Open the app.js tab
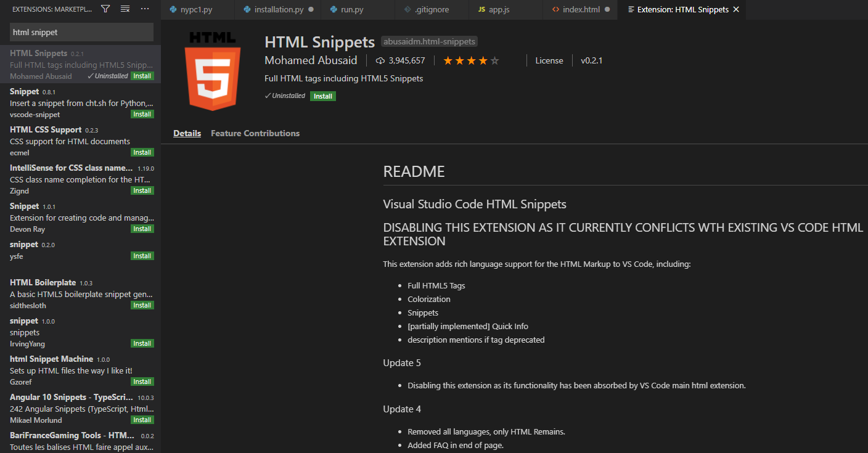The image size is (868, 453). click(x=506, y=10)
